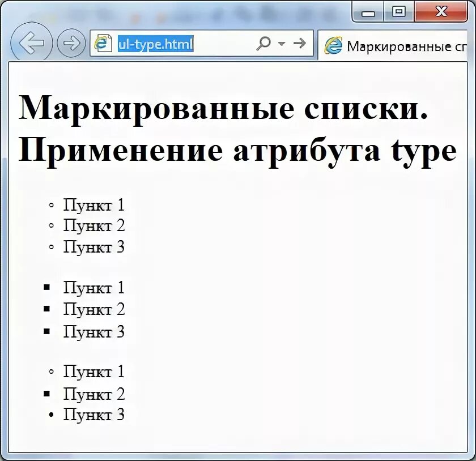Click Пункт 2 in the last mixed-bullet list

tap(94, 394)
